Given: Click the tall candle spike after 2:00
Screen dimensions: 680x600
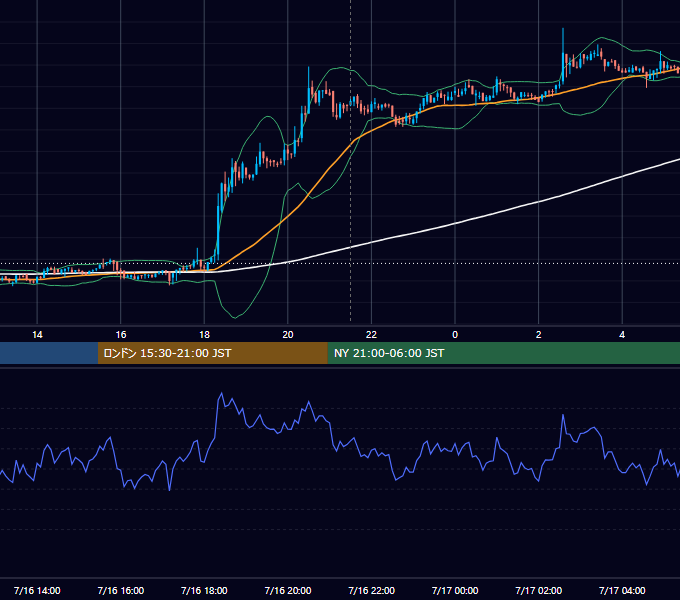Looking at the screenshot, I should click(563, 54).
